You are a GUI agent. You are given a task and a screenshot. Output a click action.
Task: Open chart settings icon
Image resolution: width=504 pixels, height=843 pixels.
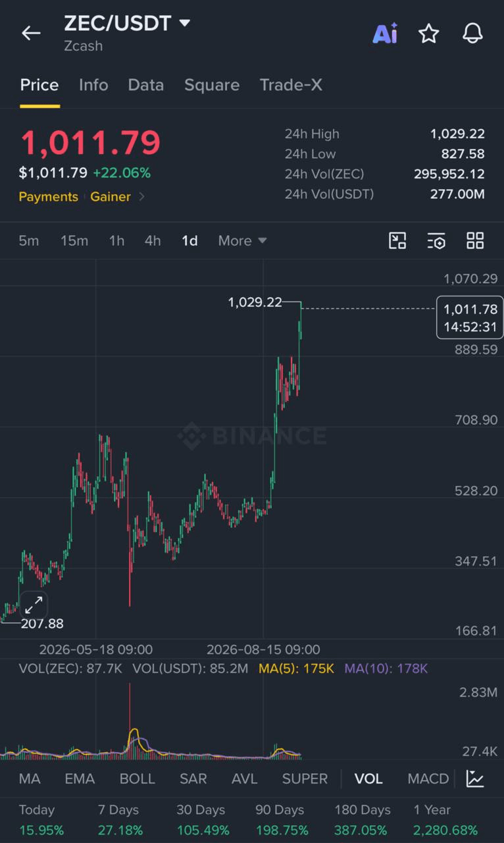tap(436, 240)
